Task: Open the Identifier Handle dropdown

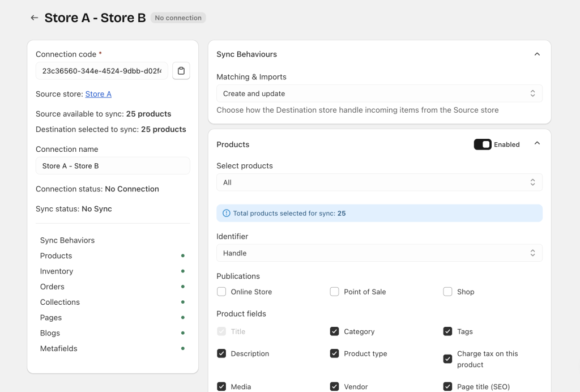Action: pyautogui.click(x=379, y=253)
